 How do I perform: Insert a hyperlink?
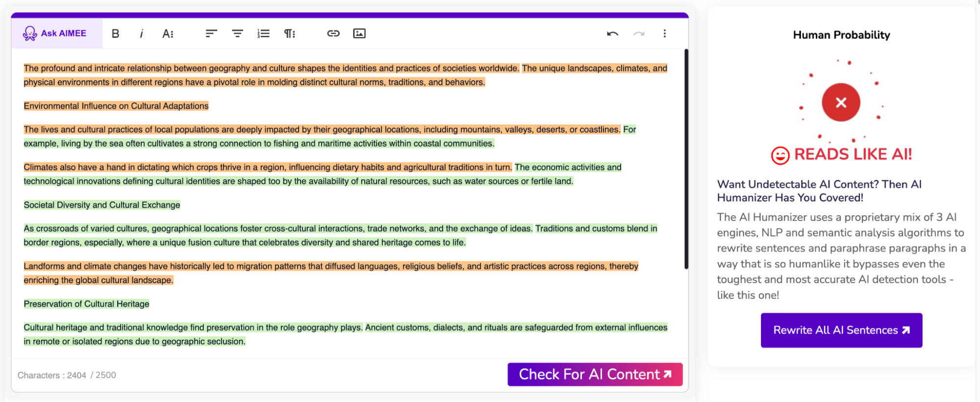coord(333,33)
